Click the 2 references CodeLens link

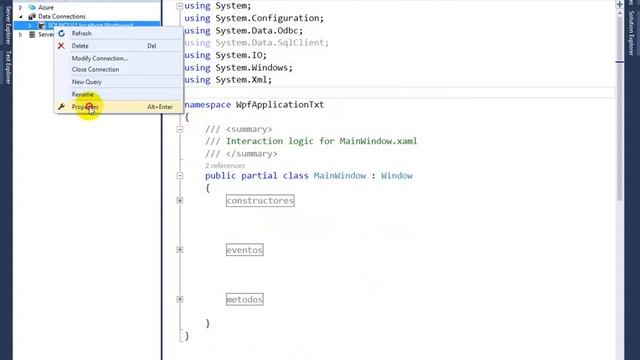(225, 166)
